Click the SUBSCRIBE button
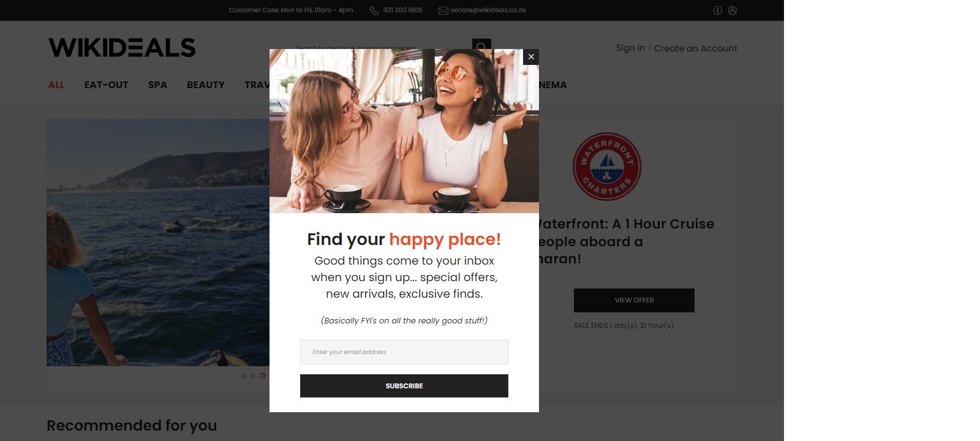Image resolution: width=980 pixels, height=441 pixels. 404,386
